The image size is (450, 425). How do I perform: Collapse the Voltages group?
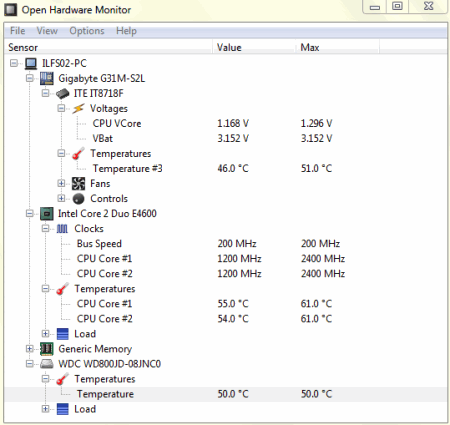pyautogui.click(x=61, y=108)
